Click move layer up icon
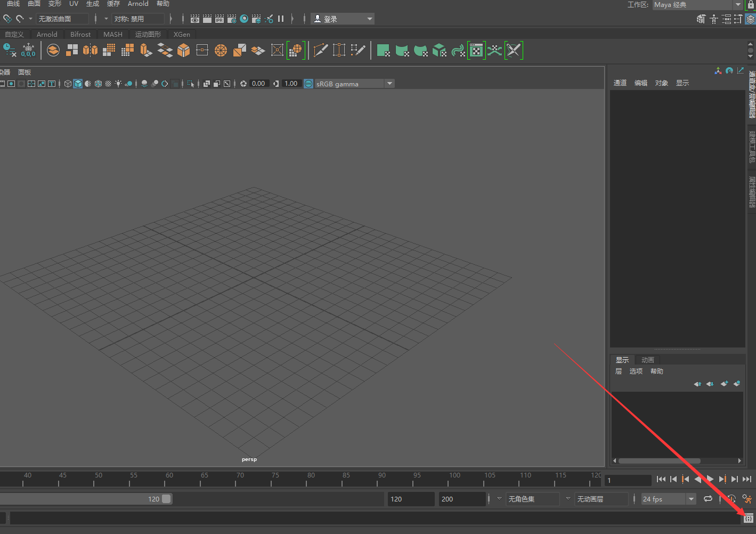The image size is (756, 534). coord(697,384)
